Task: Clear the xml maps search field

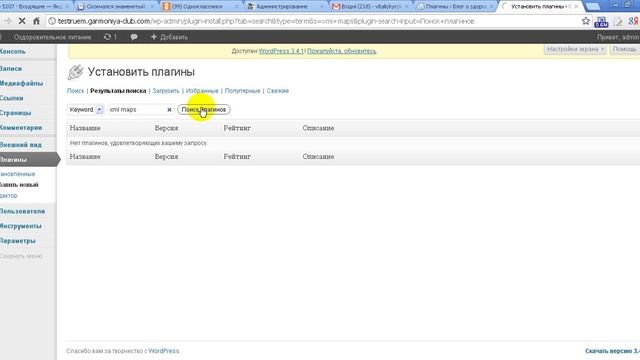Action: pyautogui.click(x=169, y=109)
